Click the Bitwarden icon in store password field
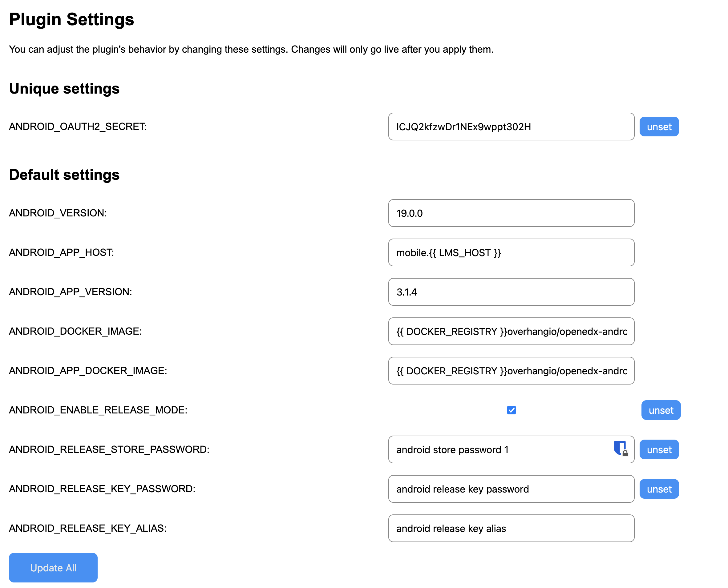728x588 pixels. click(621, 449)
